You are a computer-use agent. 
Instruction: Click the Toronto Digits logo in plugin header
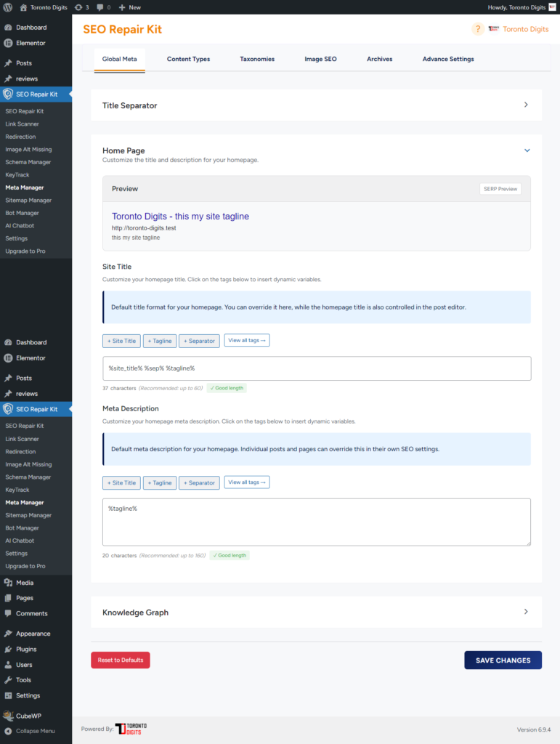click(494, 29)
